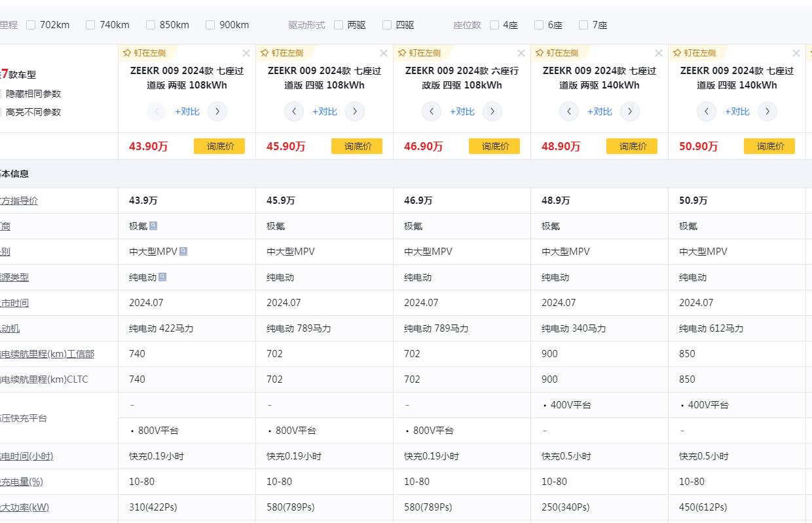
Task: Next arrow under 七座过道版 四驱 108kWh
Action: [x=355, y=111]
